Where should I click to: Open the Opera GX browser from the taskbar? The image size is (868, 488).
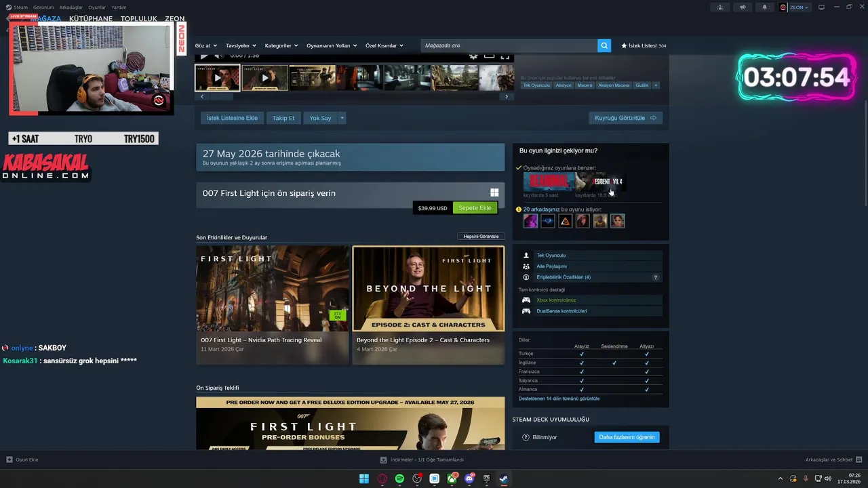(x=382, y=479)
